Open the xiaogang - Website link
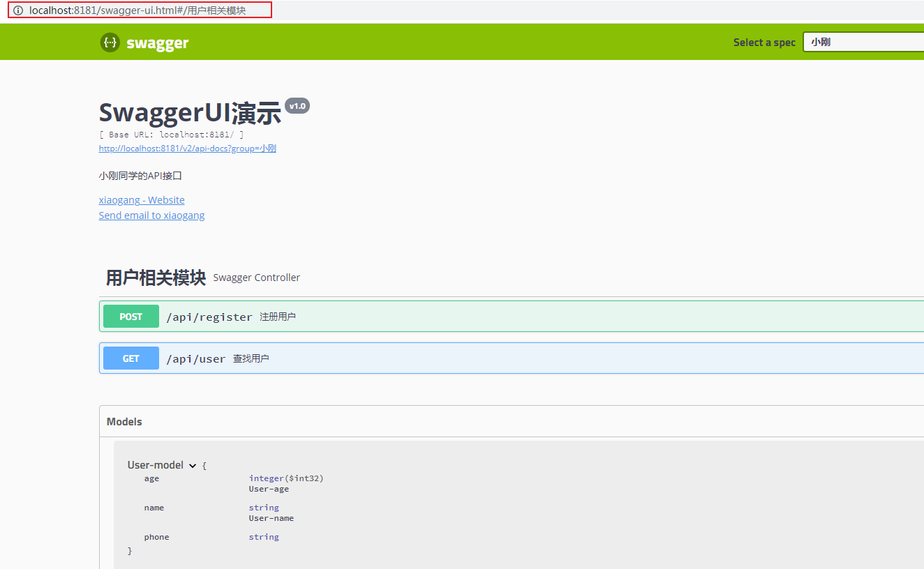The width and height of the screenshot is (924, 569). point(142,200)
